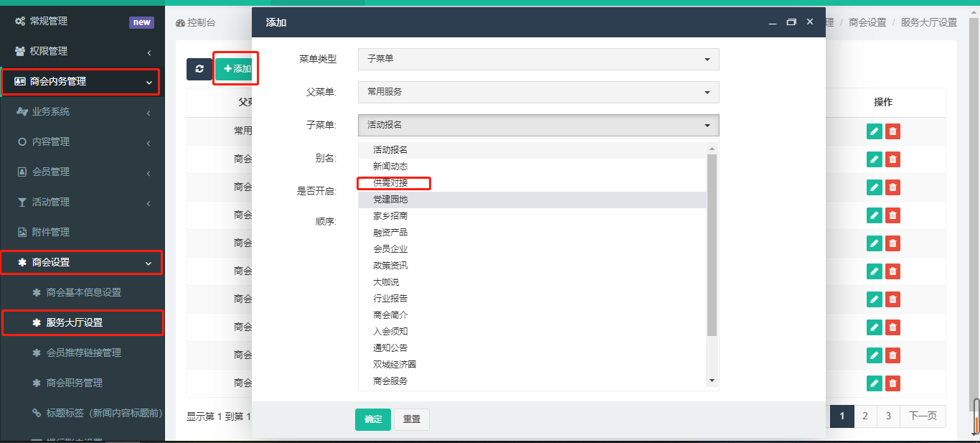
Task: Click the 重置 reset button
Action: (412, 419)
